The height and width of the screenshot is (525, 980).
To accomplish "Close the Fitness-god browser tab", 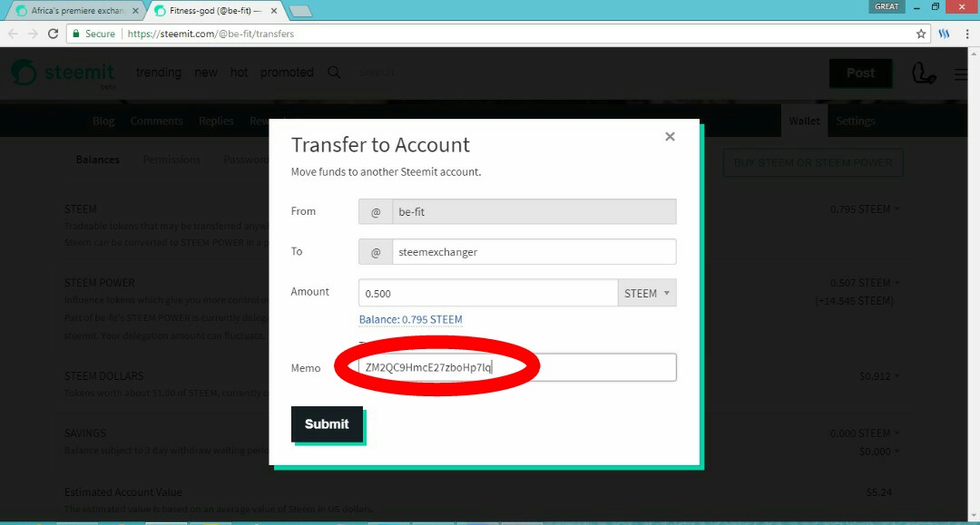I will point(274,11).
